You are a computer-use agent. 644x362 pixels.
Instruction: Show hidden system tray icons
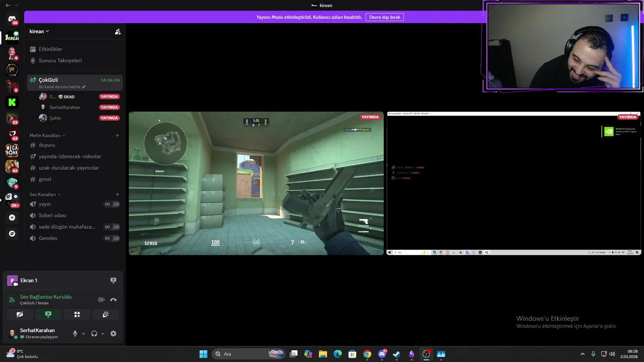pos(583,354)
